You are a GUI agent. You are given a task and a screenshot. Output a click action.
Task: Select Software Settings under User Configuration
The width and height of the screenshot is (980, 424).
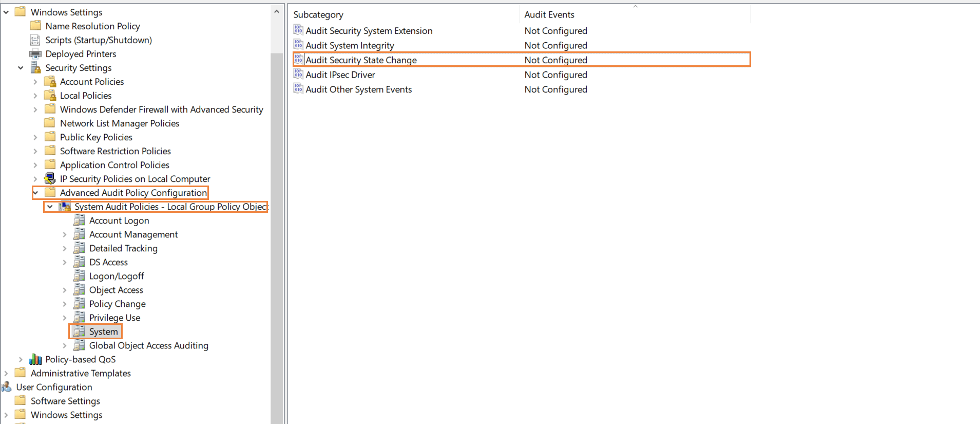(65, 401)
